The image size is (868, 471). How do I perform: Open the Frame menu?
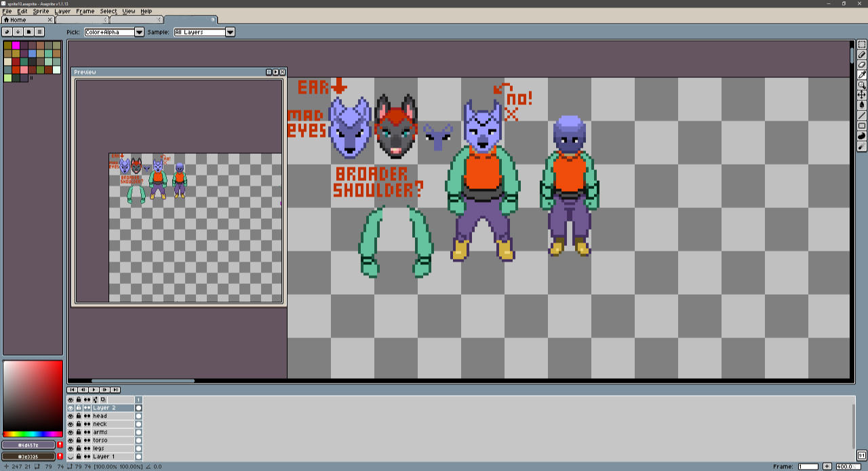[85, 12]
